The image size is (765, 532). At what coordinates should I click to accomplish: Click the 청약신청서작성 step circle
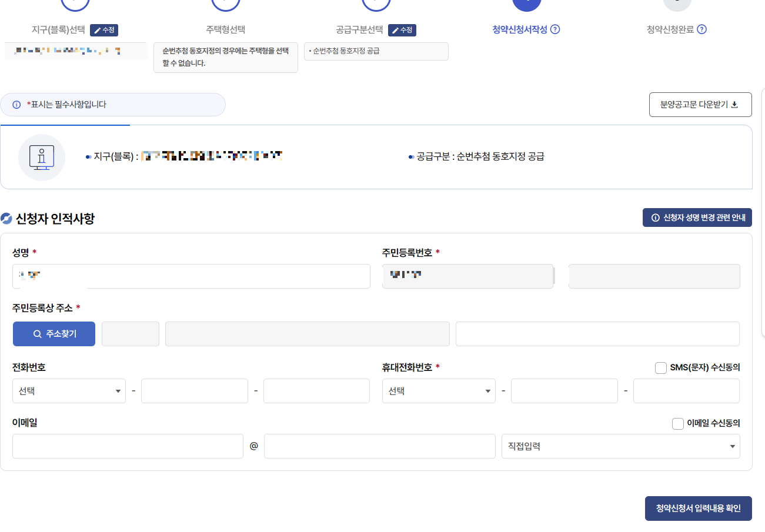[526, 5]
